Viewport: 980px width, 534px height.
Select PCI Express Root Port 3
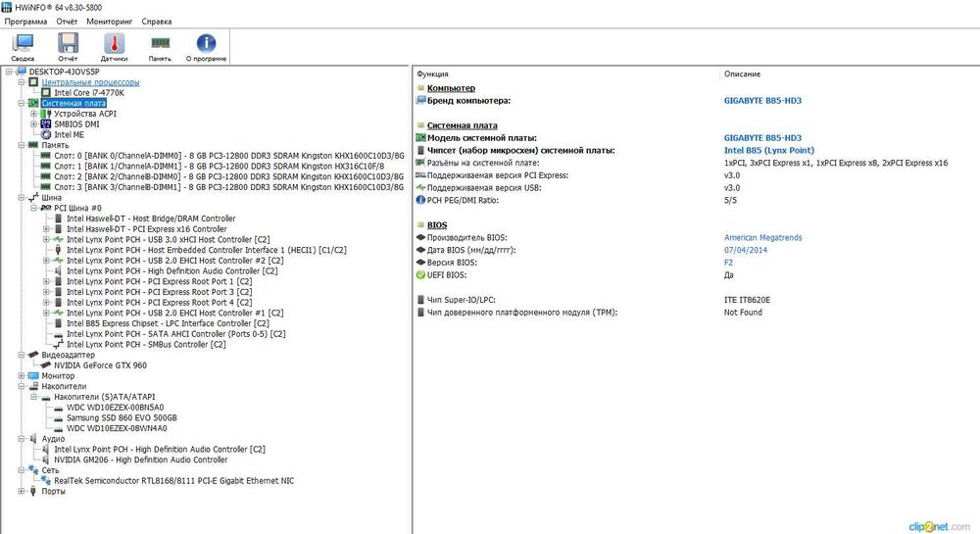[160, 292]
